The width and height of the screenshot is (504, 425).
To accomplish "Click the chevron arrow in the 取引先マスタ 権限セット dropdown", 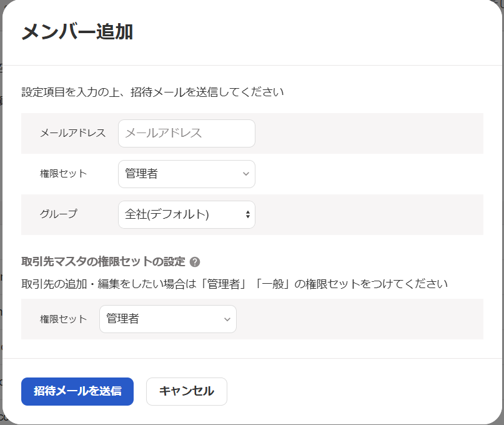I will pos(227,319).
